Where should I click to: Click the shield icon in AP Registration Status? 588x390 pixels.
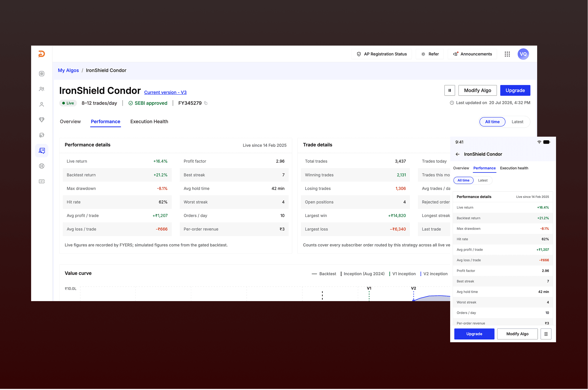359,54
